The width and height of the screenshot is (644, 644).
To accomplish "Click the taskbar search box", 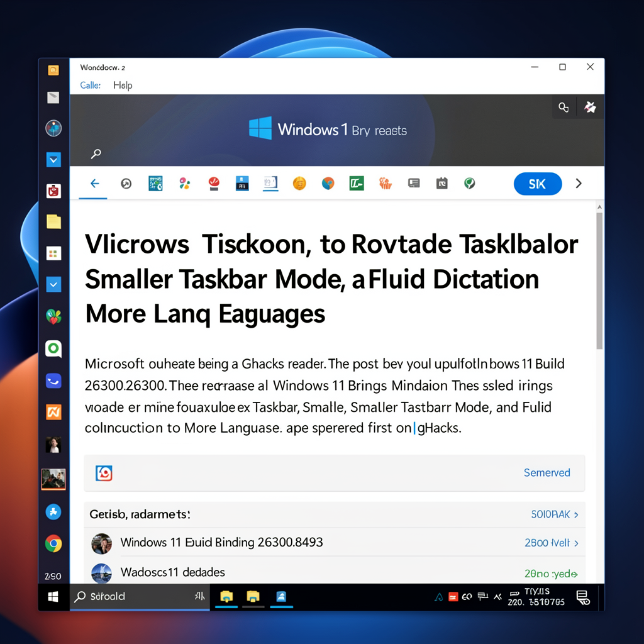I will [140, 596].
